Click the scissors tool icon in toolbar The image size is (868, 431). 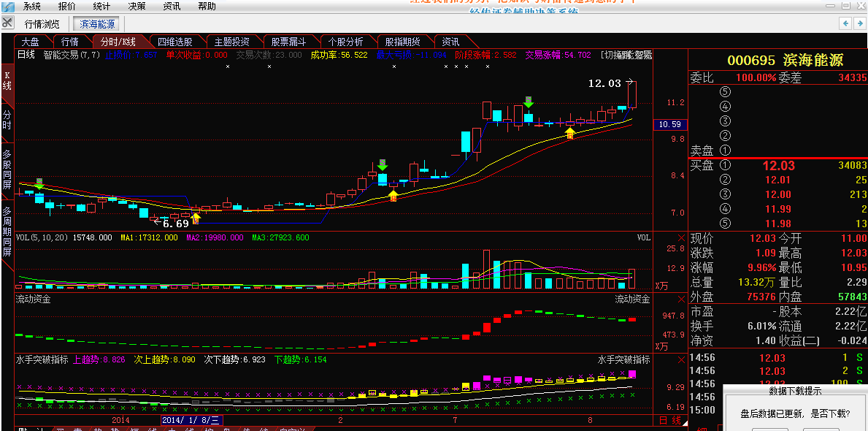click(7, 23)
